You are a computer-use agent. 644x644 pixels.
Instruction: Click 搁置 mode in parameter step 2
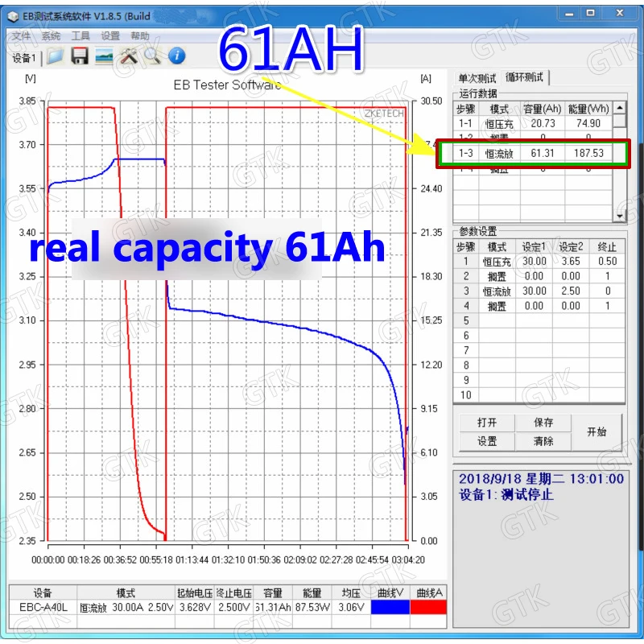497,276
